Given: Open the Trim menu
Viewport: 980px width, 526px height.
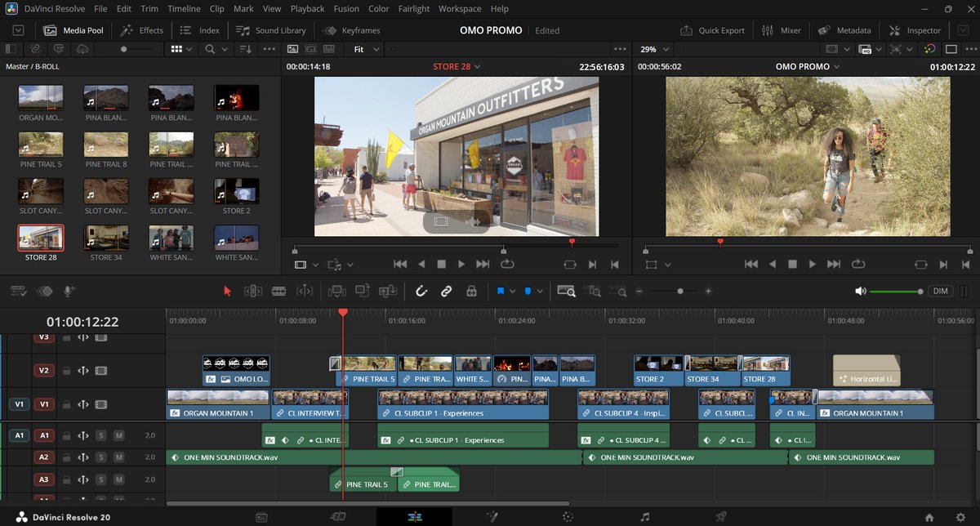Looking at the screenshot, I should [x=149, y=9].
